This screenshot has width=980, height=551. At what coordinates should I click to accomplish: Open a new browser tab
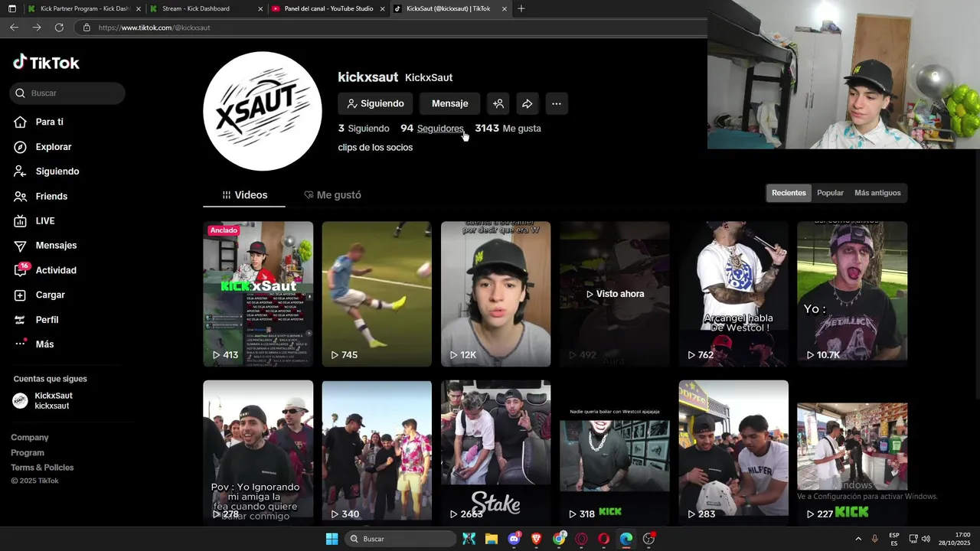coord(521,9)
